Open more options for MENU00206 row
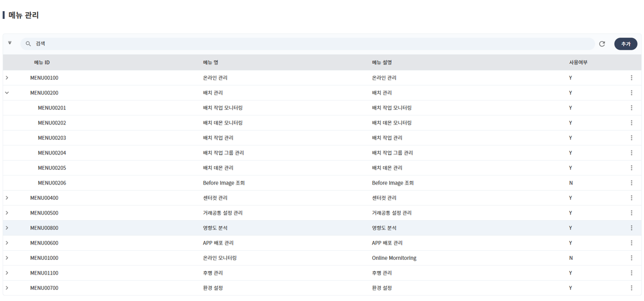Viewport: 644px width, 301px height. coord(631,183)
